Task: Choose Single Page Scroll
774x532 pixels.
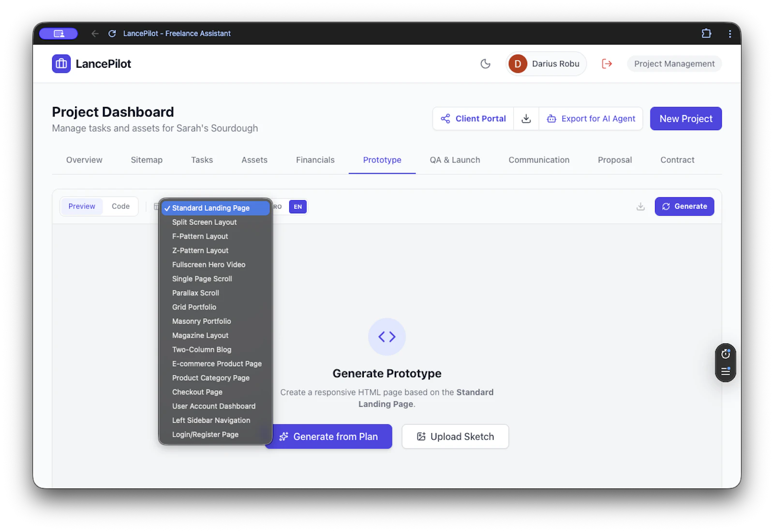Action: (x=215, y=279)
